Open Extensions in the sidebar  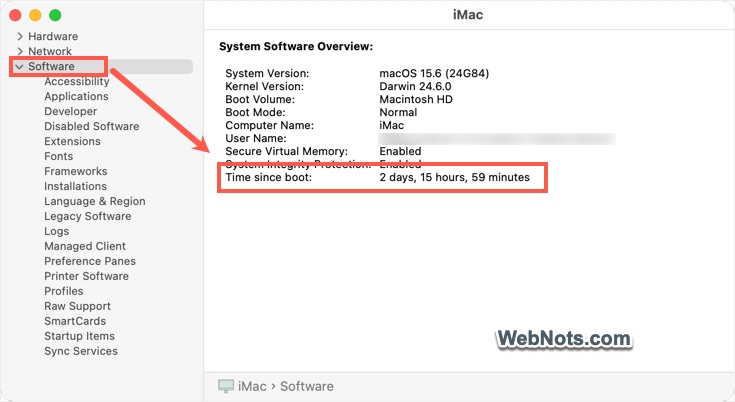[72, 141]
